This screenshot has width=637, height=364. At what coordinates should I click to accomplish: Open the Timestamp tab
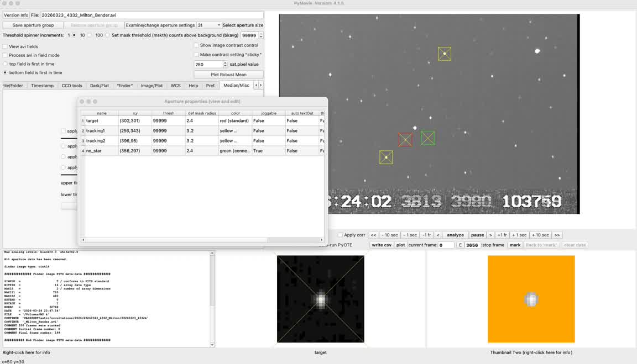pyautogui.click(x=43, y=86)
